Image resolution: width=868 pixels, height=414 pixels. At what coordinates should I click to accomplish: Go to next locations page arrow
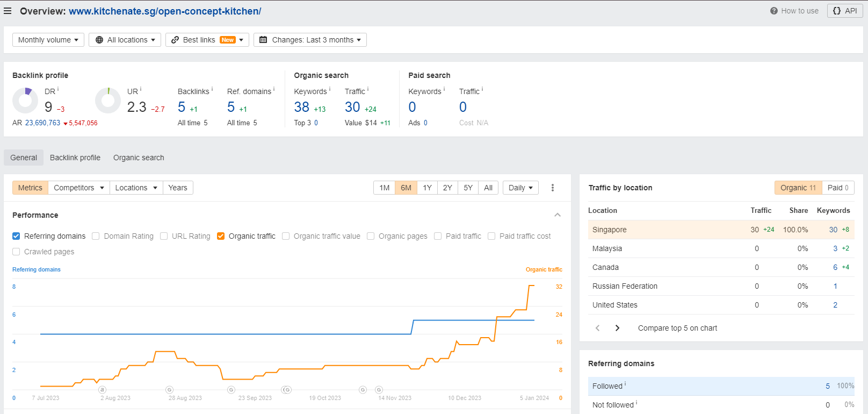click(617, 328)
